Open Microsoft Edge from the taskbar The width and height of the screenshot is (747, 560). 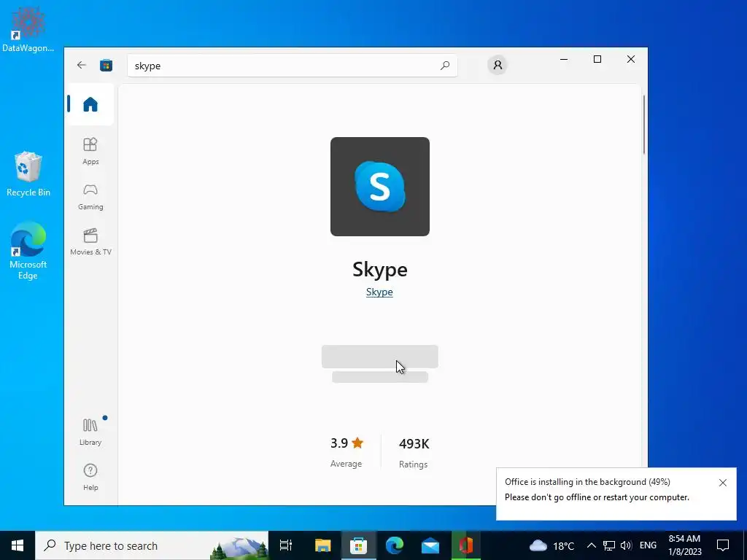pos(395,545)
